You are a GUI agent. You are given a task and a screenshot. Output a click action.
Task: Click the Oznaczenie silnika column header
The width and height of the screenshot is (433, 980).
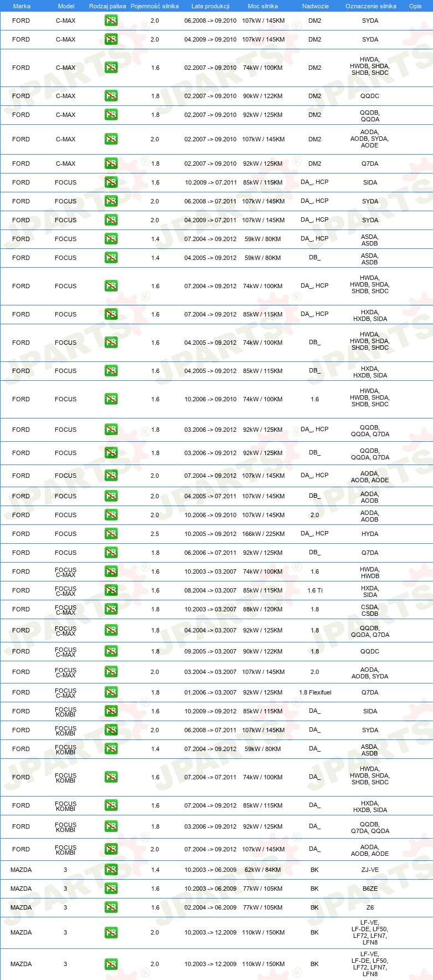[x=371, y=6]
